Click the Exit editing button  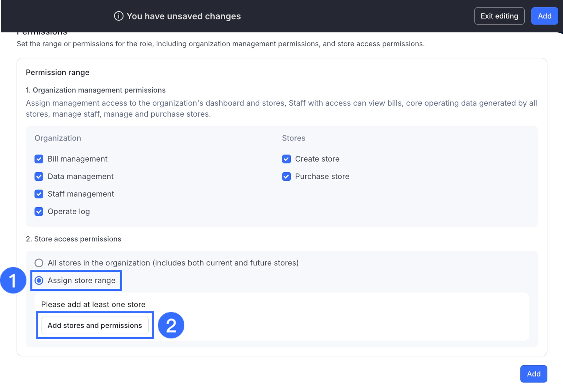coord(499,16)
